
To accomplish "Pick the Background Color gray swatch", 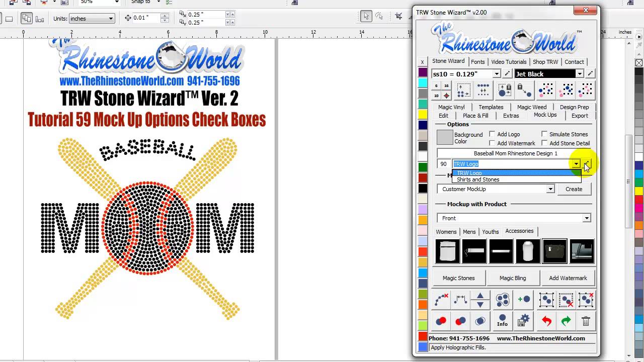I will click(x=445, y=138).
